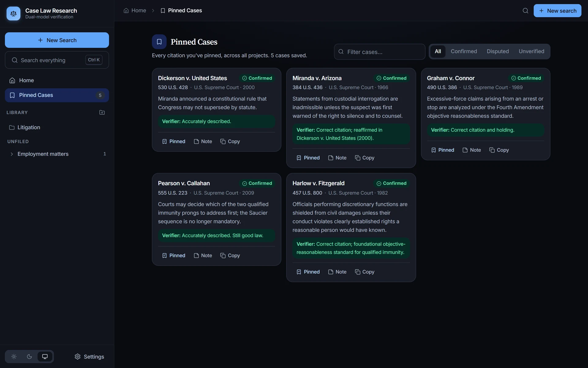The image size is (588, 368).
Task: Add a note to Harlow v. Fitzgerald
Action: point(337,272)
